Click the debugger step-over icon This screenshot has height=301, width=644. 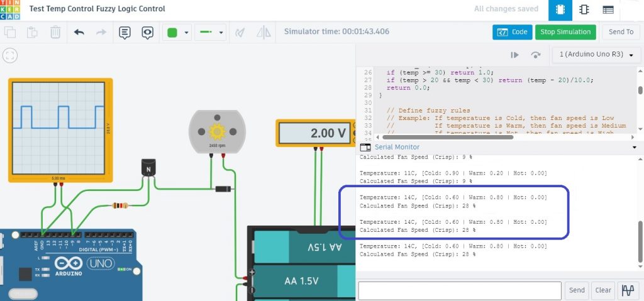[x=536, y=55]
